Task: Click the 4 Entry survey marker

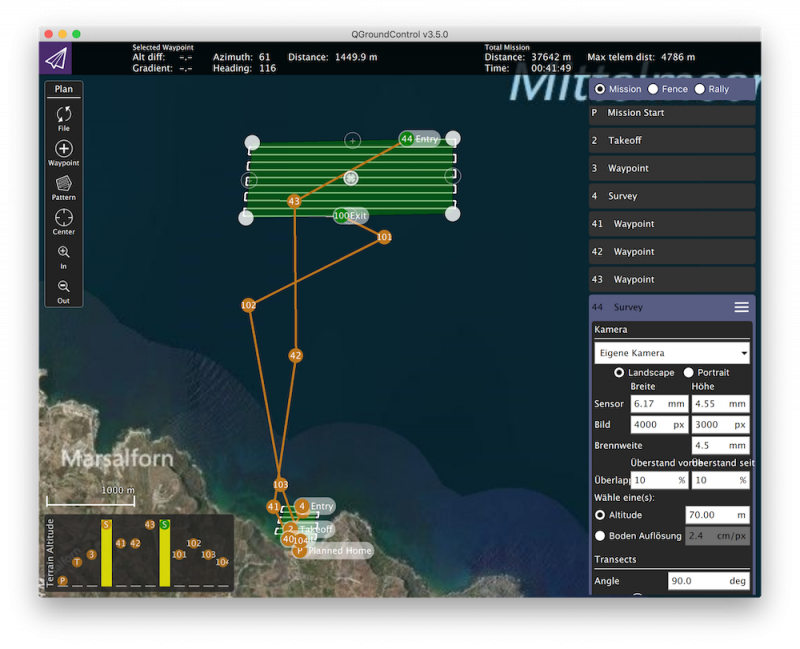Action: point(315,506)
